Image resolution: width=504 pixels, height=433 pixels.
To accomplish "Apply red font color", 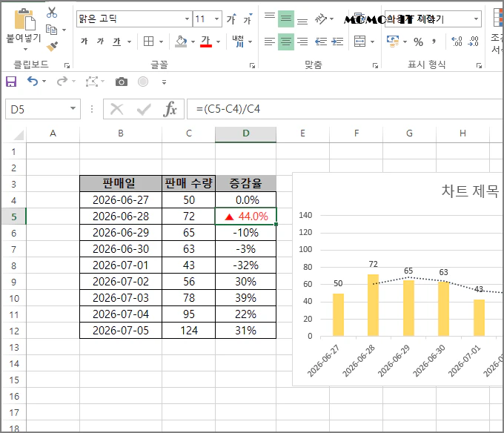I will click(206, 42).
